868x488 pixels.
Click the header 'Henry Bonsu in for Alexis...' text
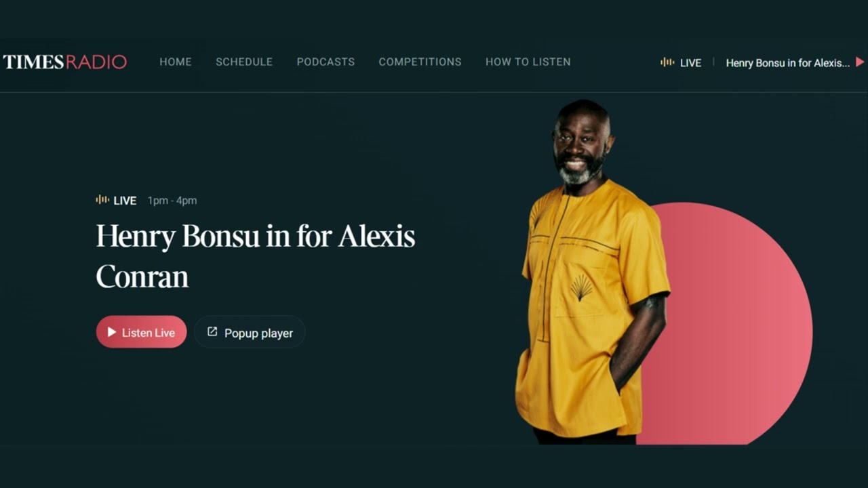[787, 63]
